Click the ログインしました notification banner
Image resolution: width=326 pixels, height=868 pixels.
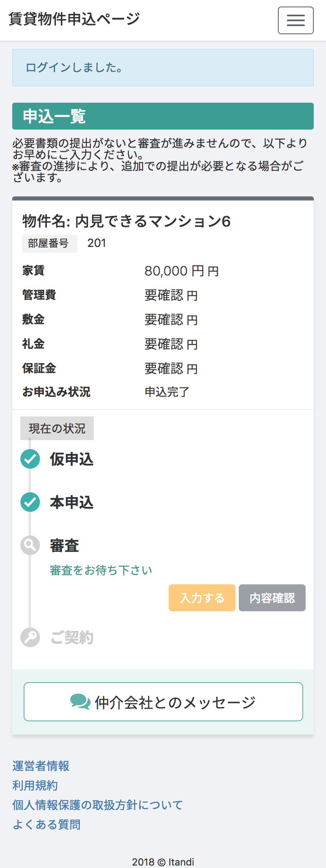pos(163,68)
